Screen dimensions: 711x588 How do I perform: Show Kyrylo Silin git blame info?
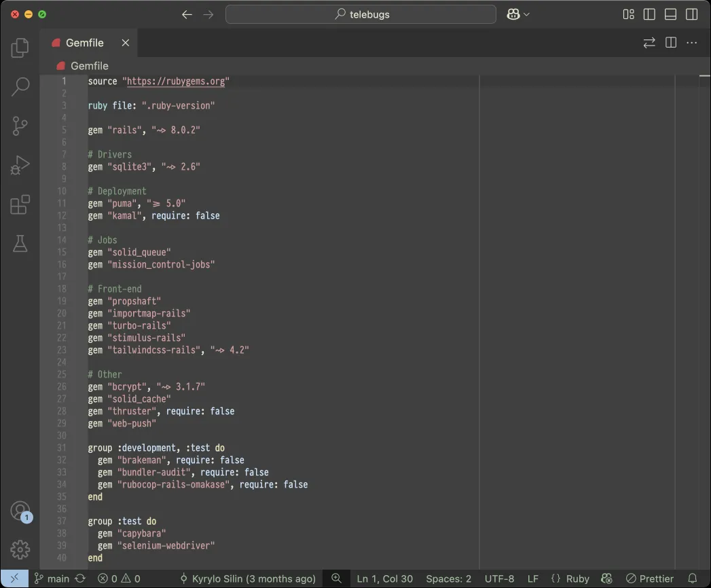click(248, 578)
